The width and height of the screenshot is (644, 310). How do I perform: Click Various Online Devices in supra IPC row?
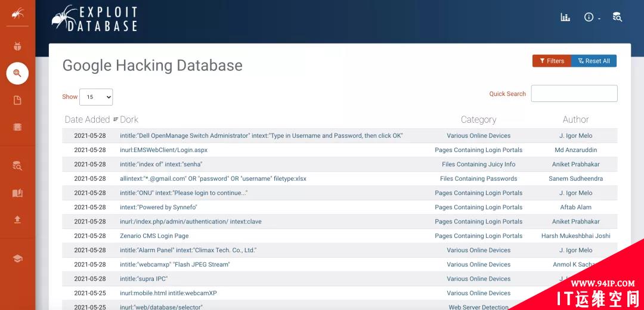478,279
